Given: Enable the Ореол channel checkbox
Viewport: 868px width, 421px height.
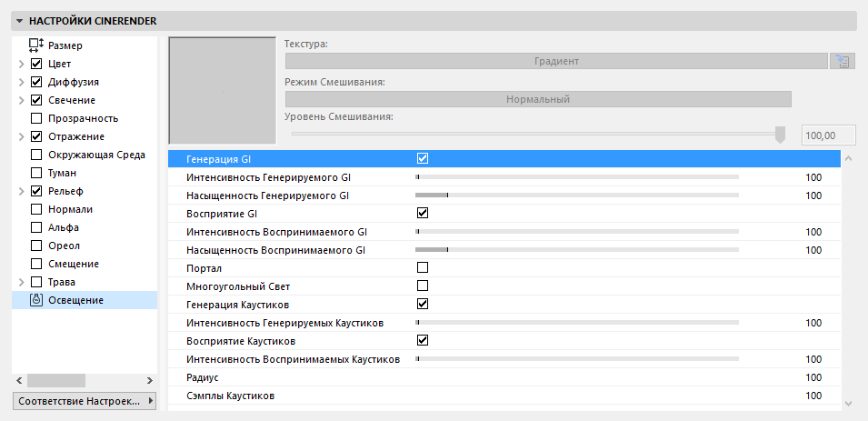Looking at the screenshot, I should tap(36, 246).
